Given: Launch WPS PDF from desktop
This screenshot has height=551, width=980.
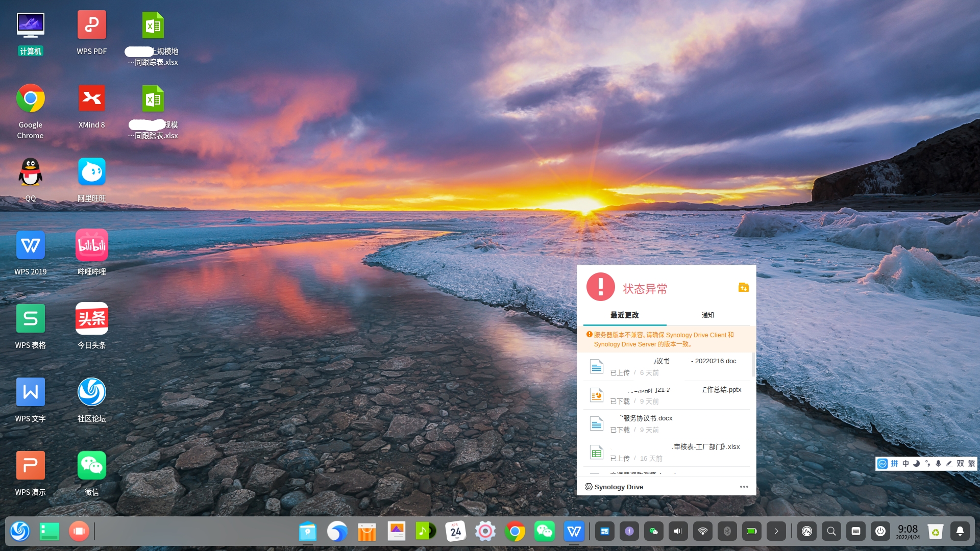Looking at the screenshot, I should (x=92, y=24).
